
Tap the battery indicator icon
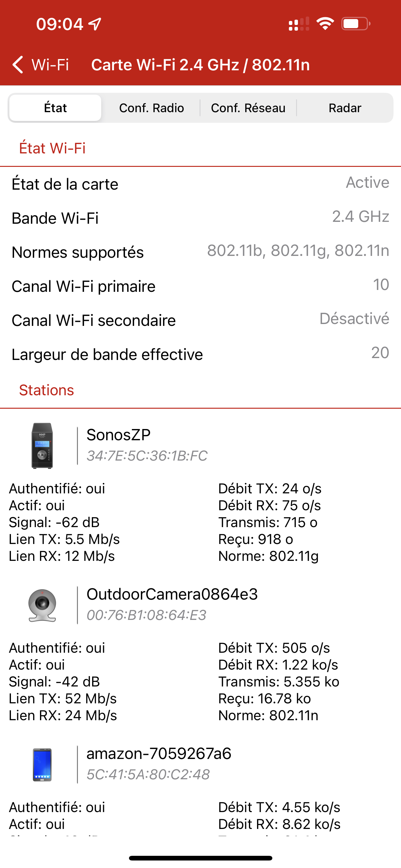pyautogui.click(x=355, y=24)
